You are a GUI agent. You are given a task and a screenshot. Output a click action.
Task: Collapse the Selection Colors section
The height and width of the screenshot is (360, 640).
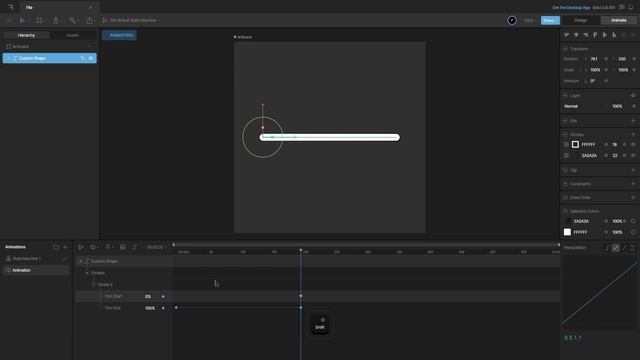565,211
